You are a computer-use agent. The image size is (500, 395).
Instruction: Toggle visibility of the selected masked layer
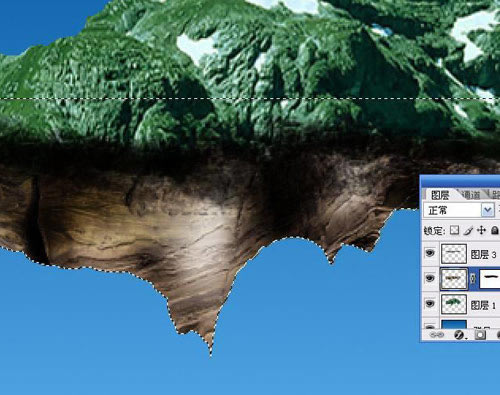[x=430, y=278]
